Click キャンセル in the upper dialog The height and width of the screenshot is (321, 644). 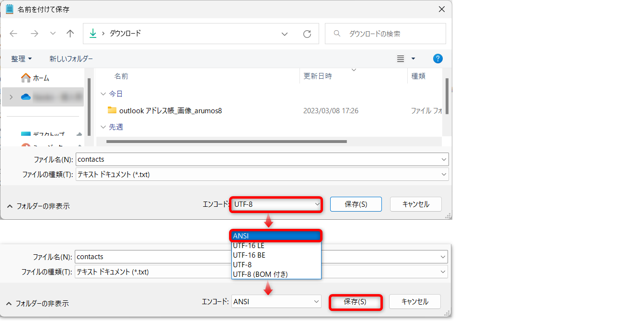click(x=415, y=204)
